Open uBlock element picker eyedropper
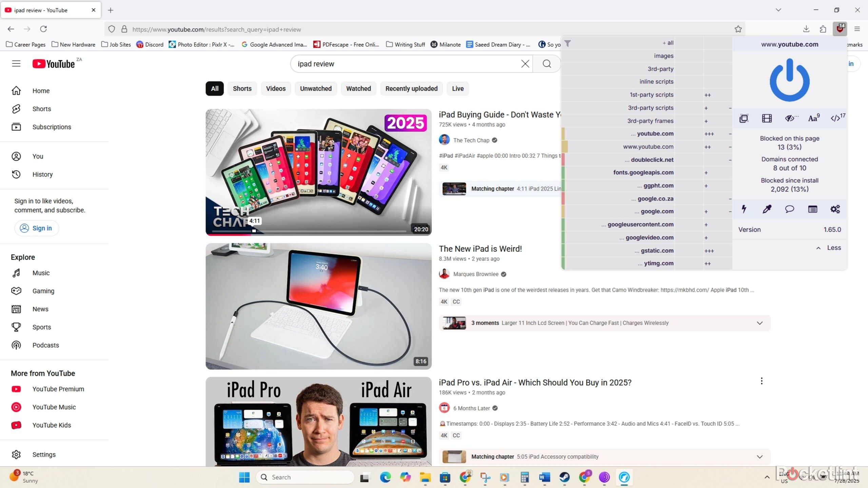 [x=767, y=209]
